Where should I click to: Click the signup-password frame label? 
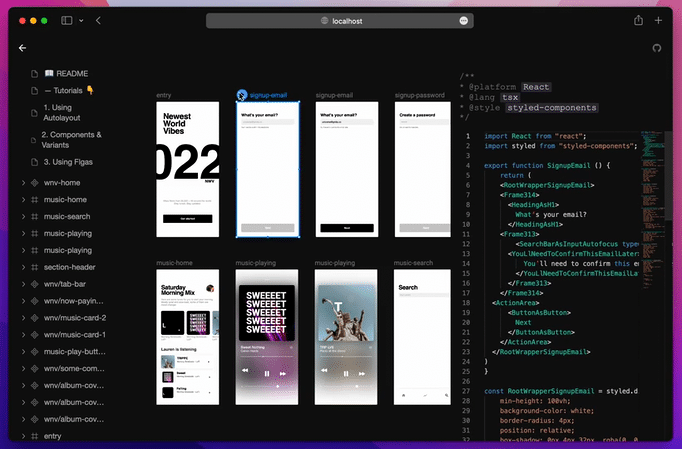pyautogui.click(x=420, y=95)
